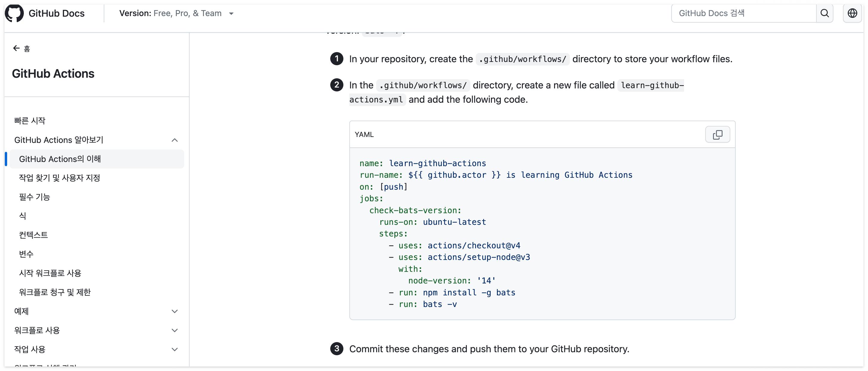The image size is (868, 371).
Task: Navigate to the 변수 page
Action: click(26, 254)
